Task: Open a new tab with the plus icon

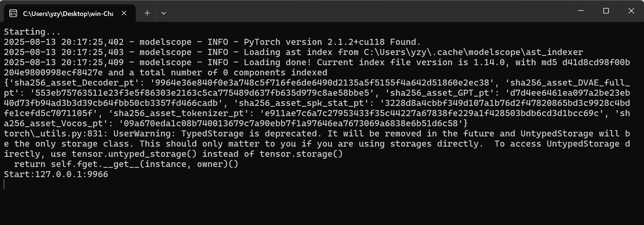Action: click(x=147, y=13)
